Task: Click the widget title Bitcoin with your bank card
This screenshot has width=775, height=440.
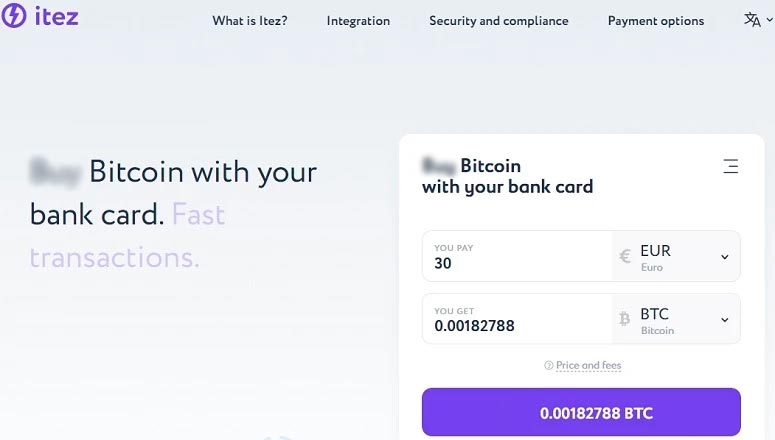Action: [507, 176]
